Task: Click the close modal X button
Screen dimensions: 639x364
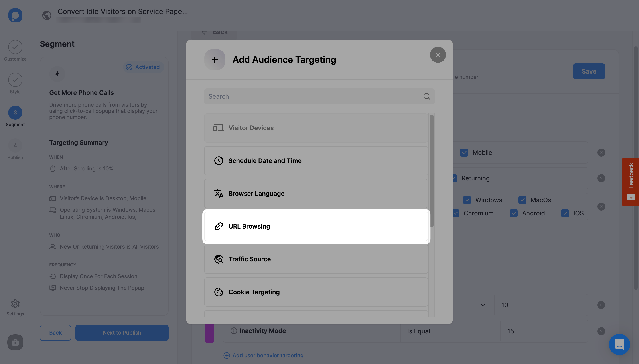Action: point(438,55)
